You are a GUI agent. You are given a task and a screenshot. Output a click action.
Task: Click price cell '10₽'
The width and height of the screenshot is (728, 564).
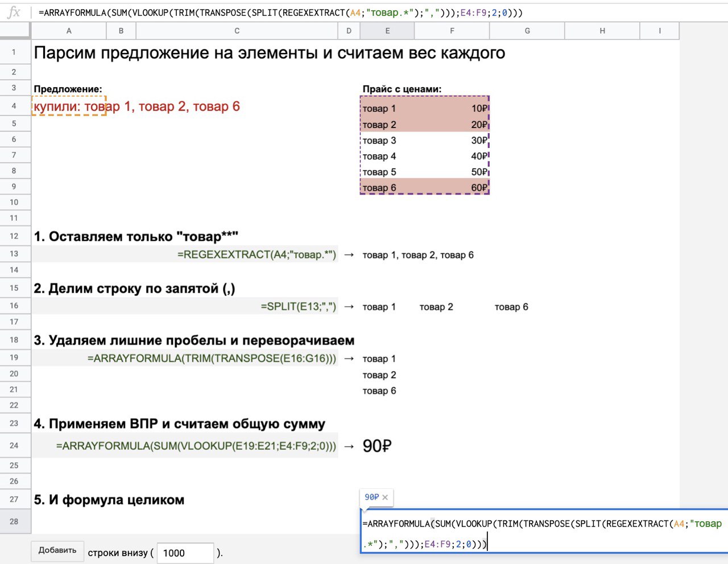479,108
